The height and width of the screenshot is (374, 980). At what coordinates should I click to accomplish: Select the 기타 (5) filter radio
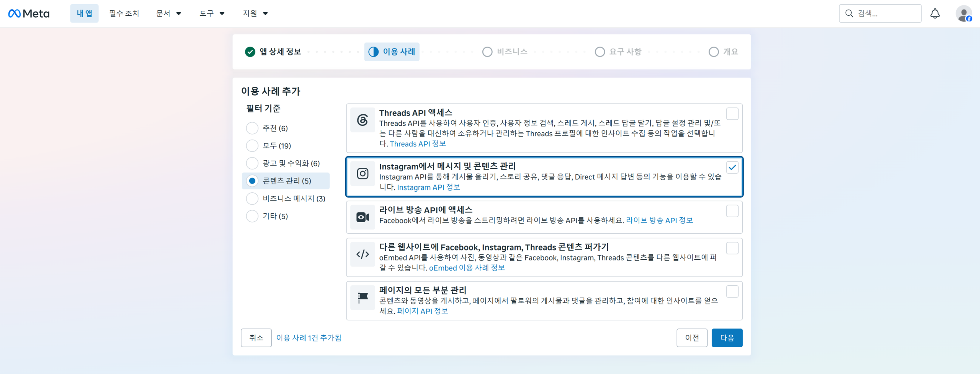[252, 216]
